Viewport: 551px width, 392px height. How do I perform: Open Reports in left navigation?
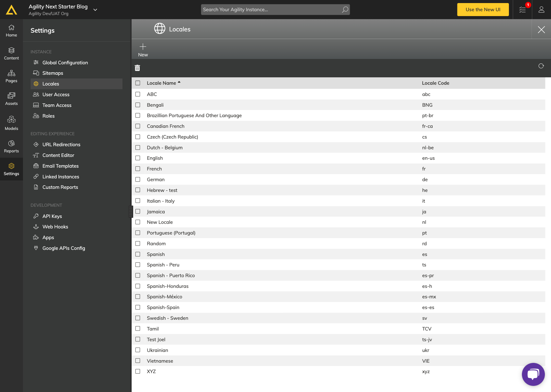(x=11, y=146)
